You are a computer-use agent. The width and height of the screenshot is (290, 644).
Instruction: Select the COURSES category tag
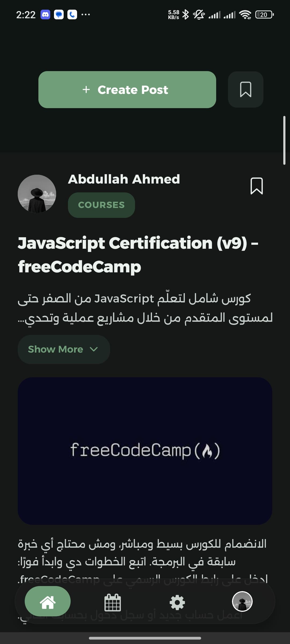click(x=102, y=205)
